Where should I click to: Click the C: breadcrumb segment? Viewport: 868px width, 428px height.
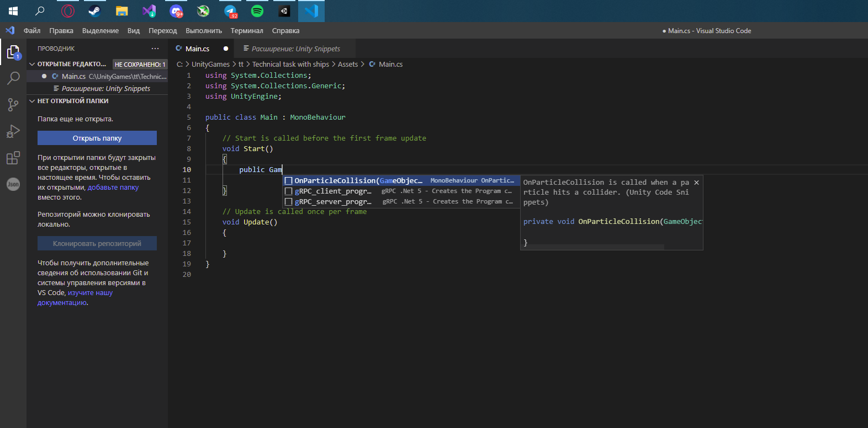click(179, 65)
